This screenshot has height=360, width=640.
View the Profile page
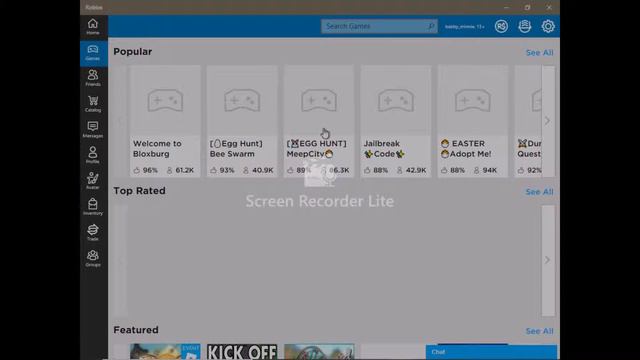(x=93, y=155)
